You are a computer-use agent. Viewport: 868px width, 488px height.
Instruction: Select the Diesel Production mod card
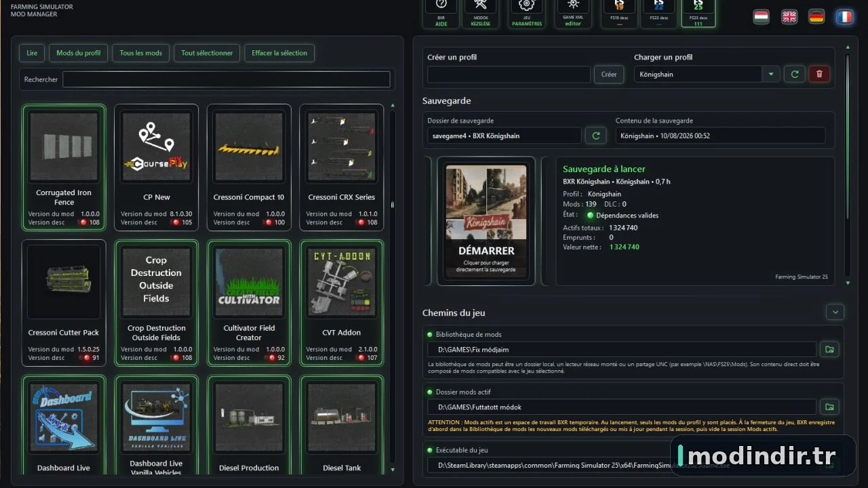[249, 426]
